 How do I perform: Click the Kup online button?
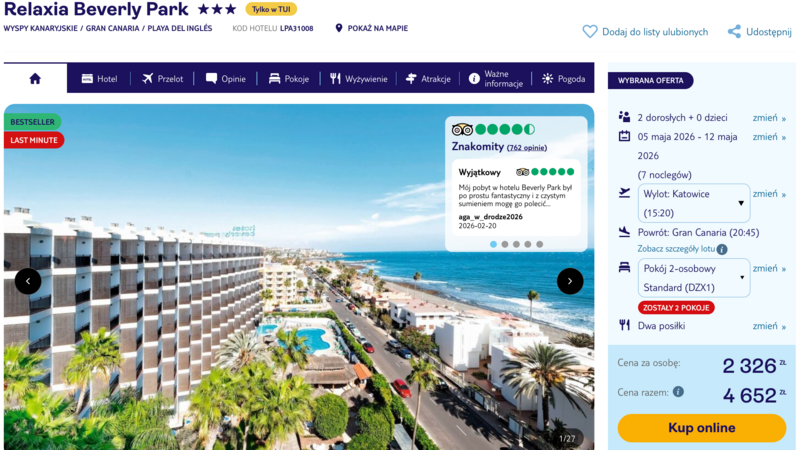pos(702,428)
